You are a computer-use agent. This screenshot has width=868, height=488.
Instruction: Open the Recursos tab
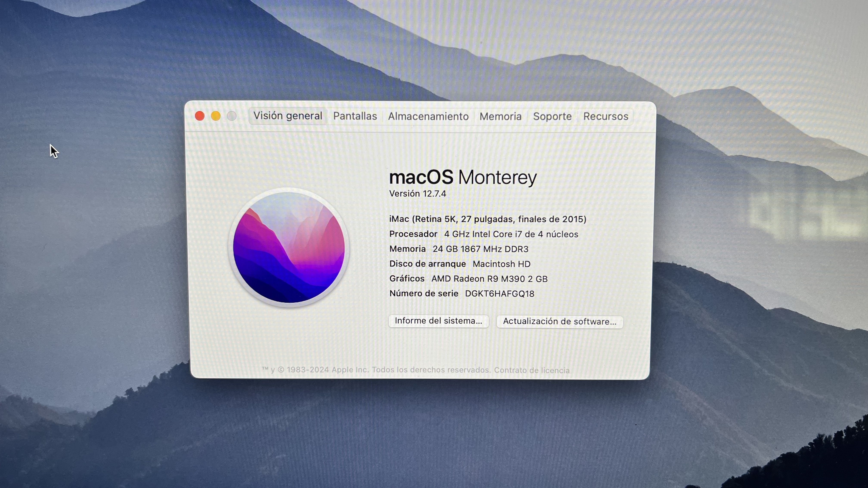pos(606,117)
